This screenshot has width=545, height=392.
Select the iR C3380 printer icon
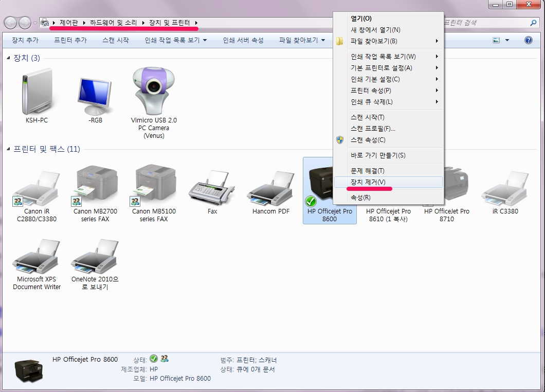(x=505, y=188)
